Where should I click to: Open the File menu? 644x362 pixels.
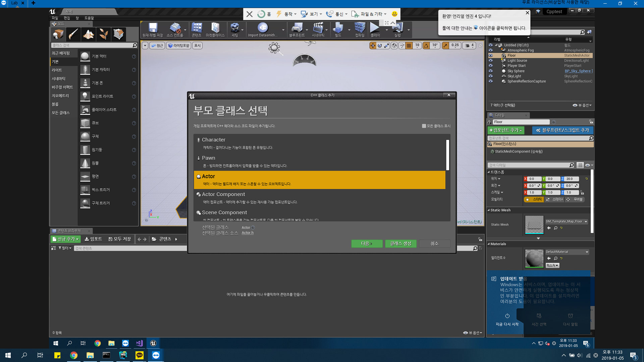pyautogui.click(x=55, y=18)
